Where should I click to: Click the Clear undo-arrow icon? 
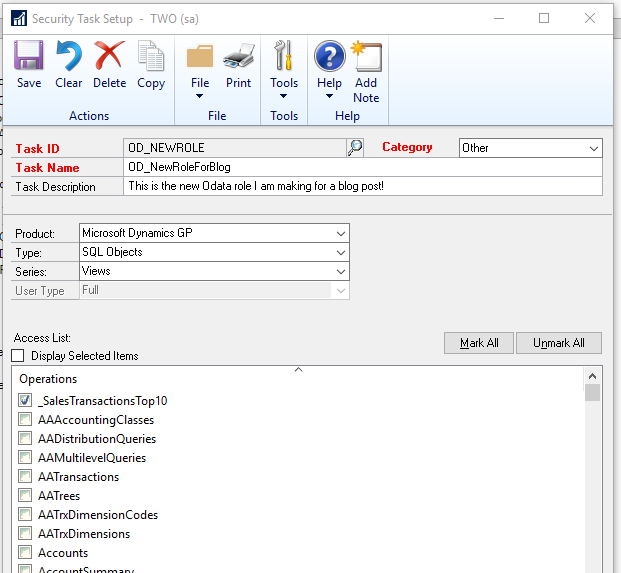[69, 57]
